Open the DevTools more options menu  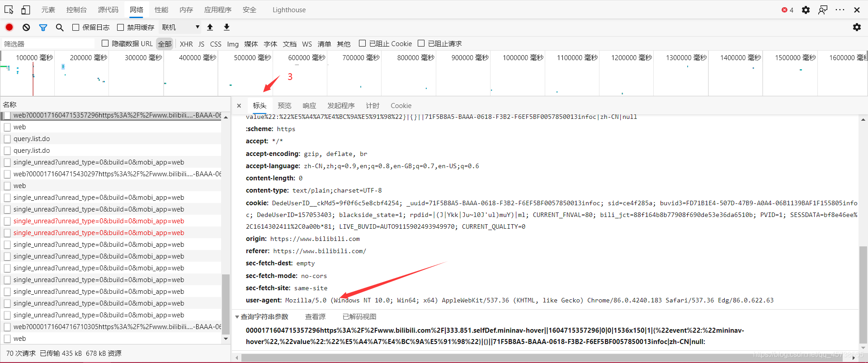point(840,9)
